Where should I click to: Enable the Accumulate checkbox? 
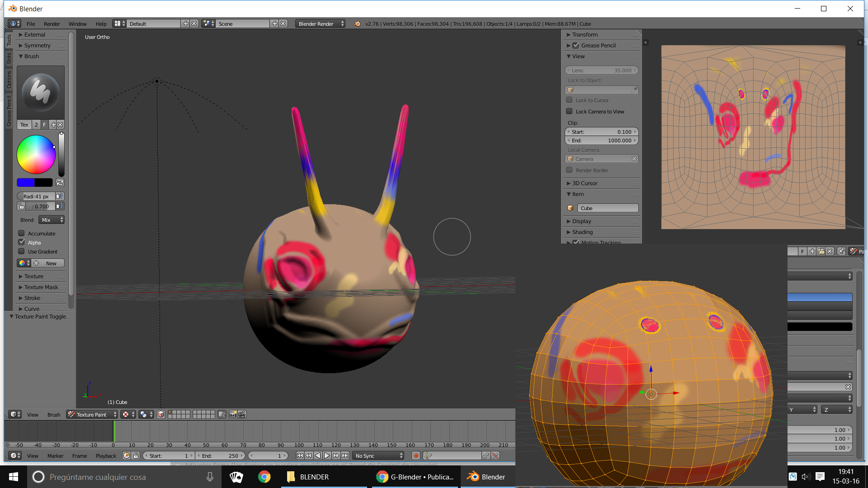tap(21, 233)
